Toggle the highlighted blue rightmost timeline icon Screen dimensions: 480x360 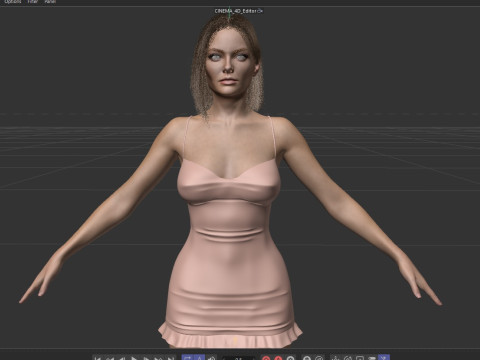[384, 358]
